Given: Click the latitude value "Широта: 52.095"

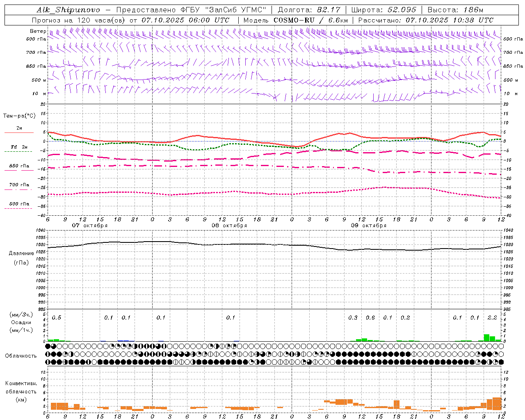Looking at the screenshot, I should [384, 10].
